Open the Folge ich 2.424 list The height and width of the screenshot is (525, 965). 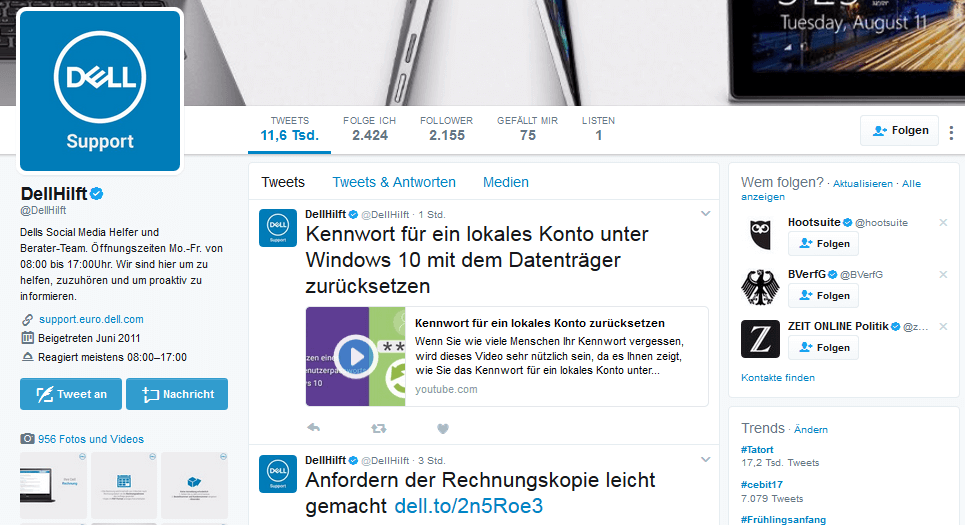click(x=369, y=129)
